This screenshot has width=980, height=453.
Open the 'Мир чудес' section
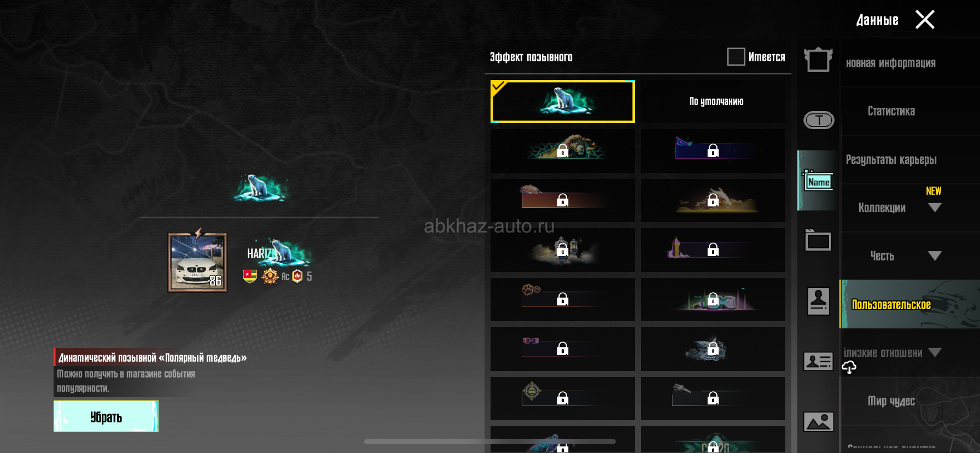click(891, 401)
